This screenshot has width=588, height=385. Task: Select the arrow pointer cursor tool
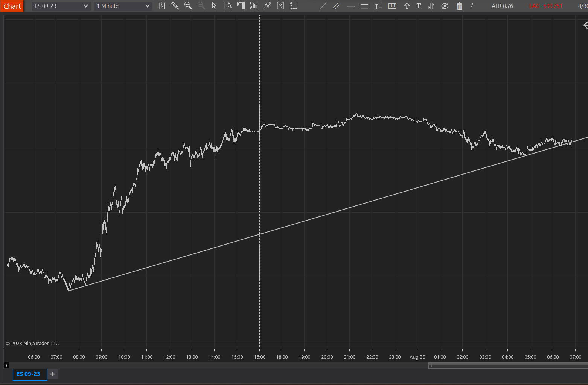[x=214, y=6]
